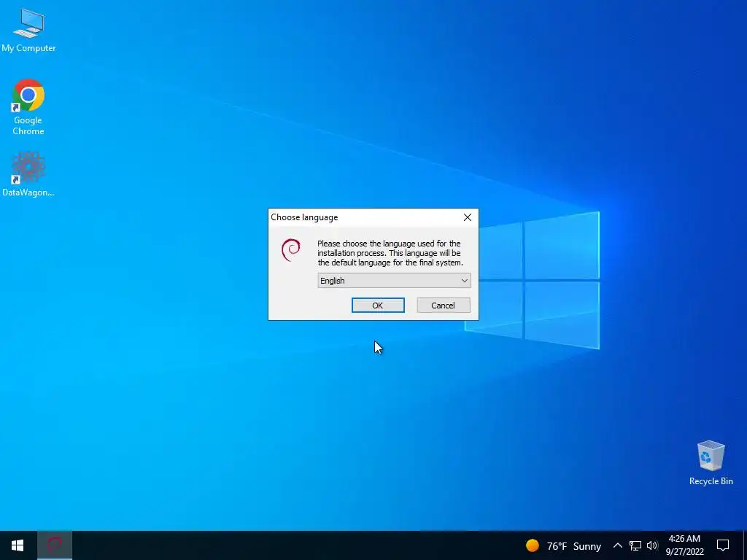This screenshot has width=747, height=560.
Task: Click the Debian installer taskbar button
Action: [54, 545]
